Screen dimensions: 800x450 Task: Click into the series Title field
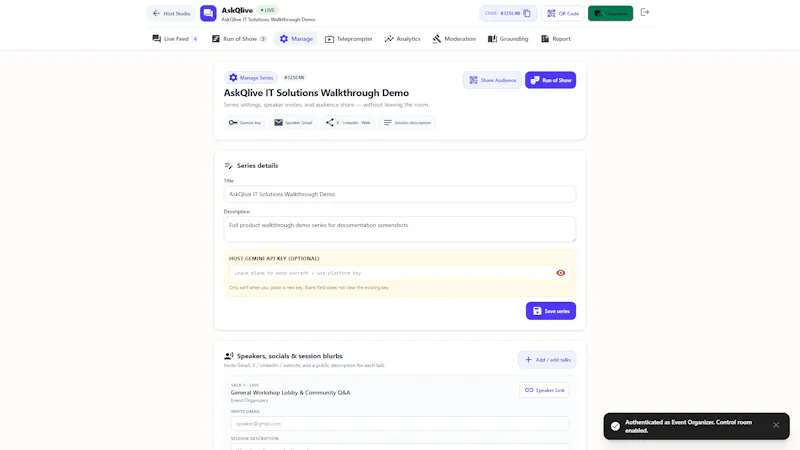tap(399, 194)
